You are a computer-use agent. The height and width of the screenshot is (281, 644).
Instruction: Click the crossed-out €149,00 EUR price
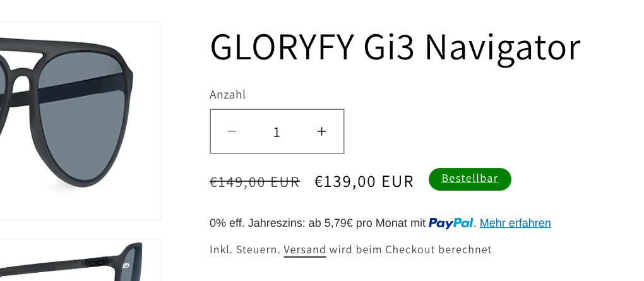pos(254,182)
